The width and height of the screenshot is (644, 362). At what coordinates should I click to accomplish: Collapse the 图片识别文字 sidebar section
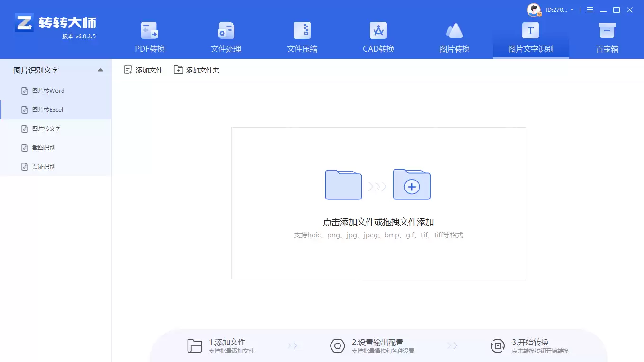click(x=100, y=69)
